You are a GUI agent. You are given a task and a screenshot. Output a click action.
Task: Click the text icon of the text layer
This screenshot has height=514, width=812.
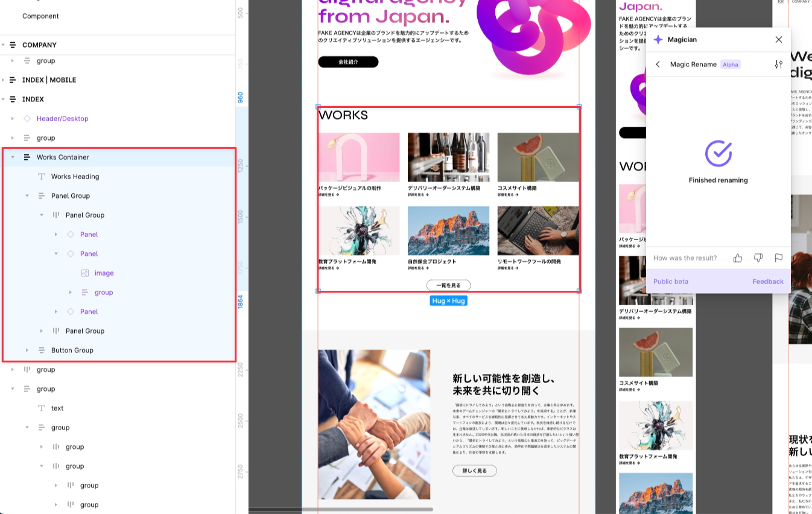pos(42,408)
